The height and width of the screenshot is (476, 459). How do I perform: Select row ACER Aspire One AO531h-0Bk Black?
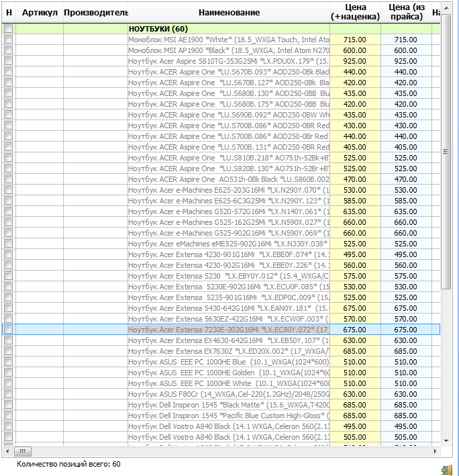click(x=221, y=179)
